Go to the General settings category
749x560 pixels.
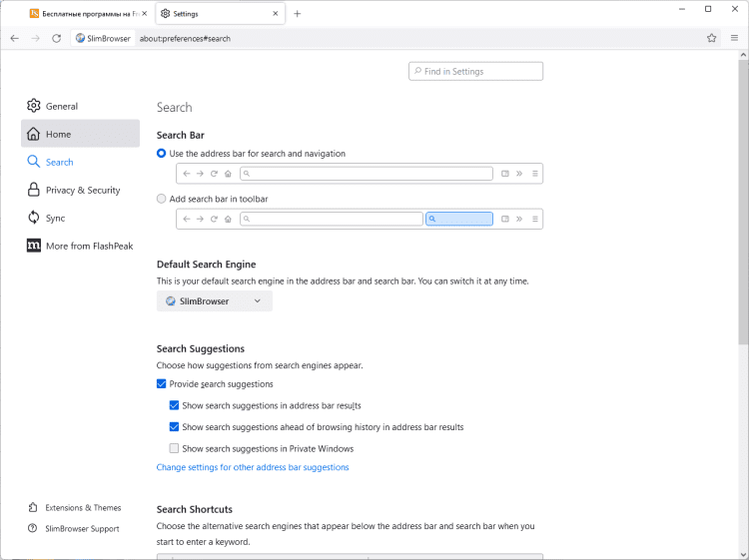[61, 106]
